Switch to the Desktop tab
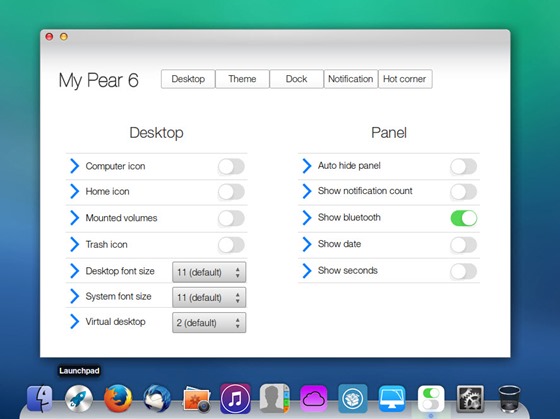Screen dimensions: 560x419 click(188, 79)
